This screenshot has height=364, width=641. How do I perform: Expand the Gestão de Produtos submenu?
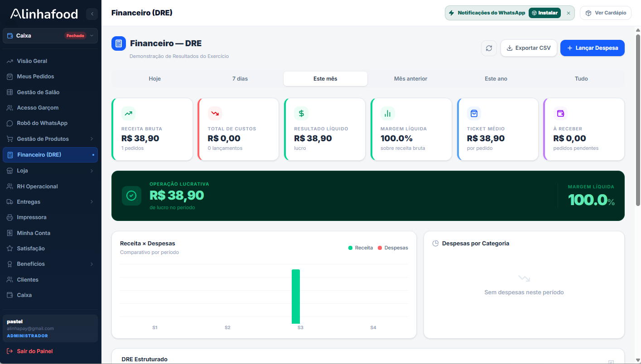pyautogui.click(x=92, y=139)
